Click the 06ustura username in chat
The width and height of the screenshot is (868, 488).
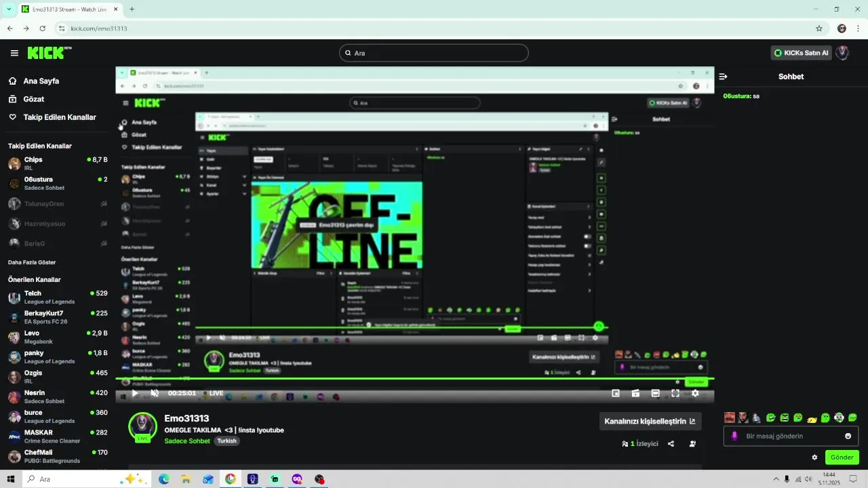737,96
